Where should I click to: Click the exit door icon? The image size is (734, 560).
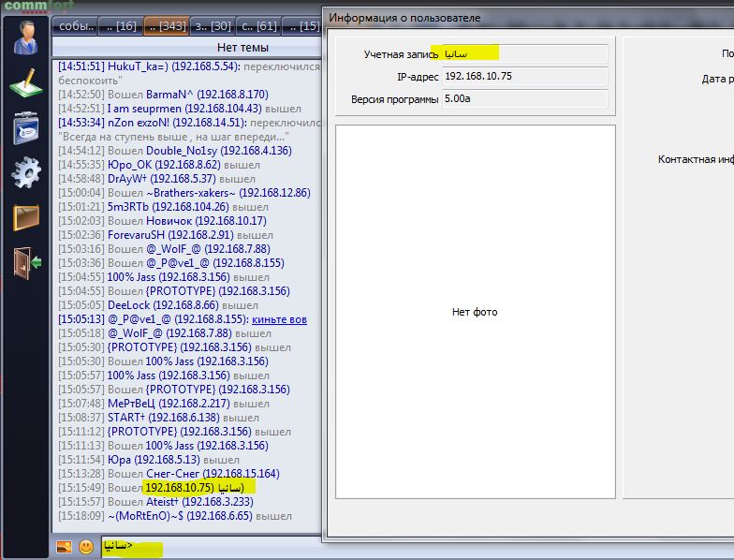pos(25,262)
